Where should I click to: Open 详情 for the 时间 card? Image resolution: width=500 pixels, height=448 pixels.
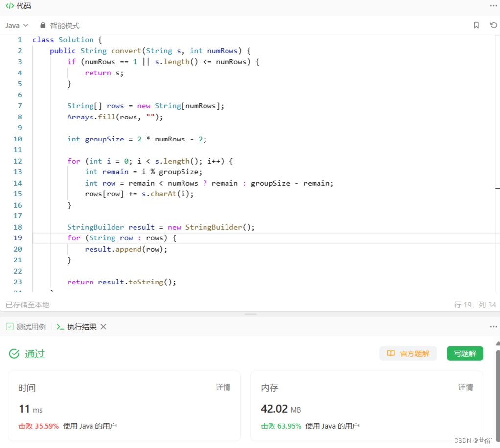(223, 387)
